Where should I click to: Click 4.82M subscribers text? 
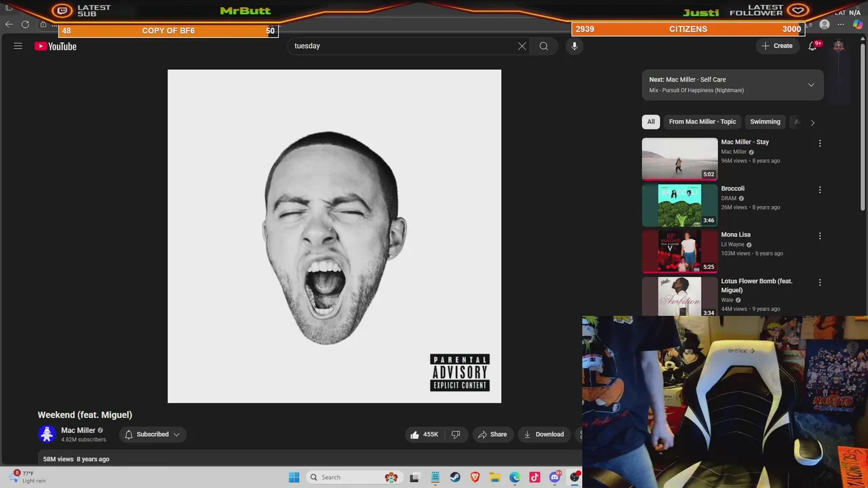pyautogui.click(x=83, y=440)
